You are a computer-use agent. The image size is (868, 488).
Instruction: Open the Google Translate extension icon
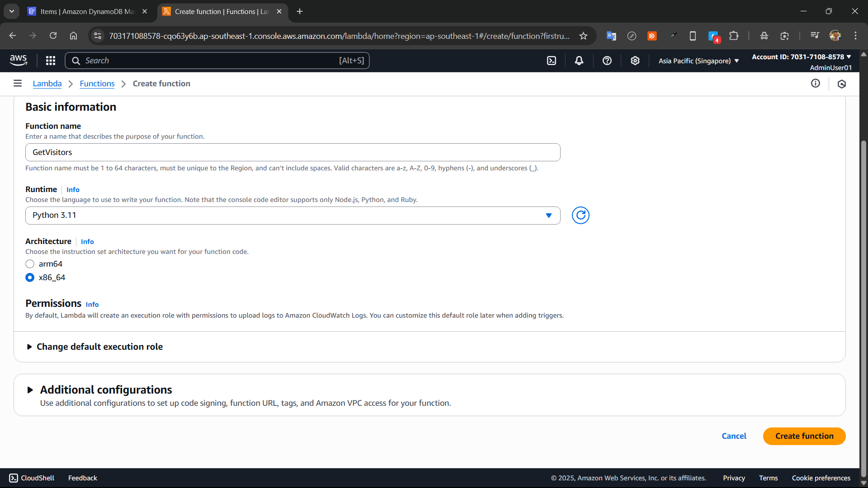tap(611, 36)
